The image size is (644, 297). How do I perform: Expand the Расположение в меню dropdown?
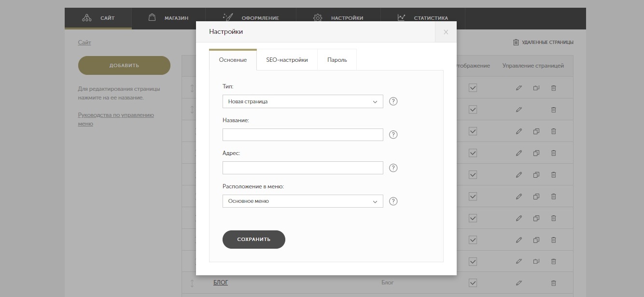303,201
